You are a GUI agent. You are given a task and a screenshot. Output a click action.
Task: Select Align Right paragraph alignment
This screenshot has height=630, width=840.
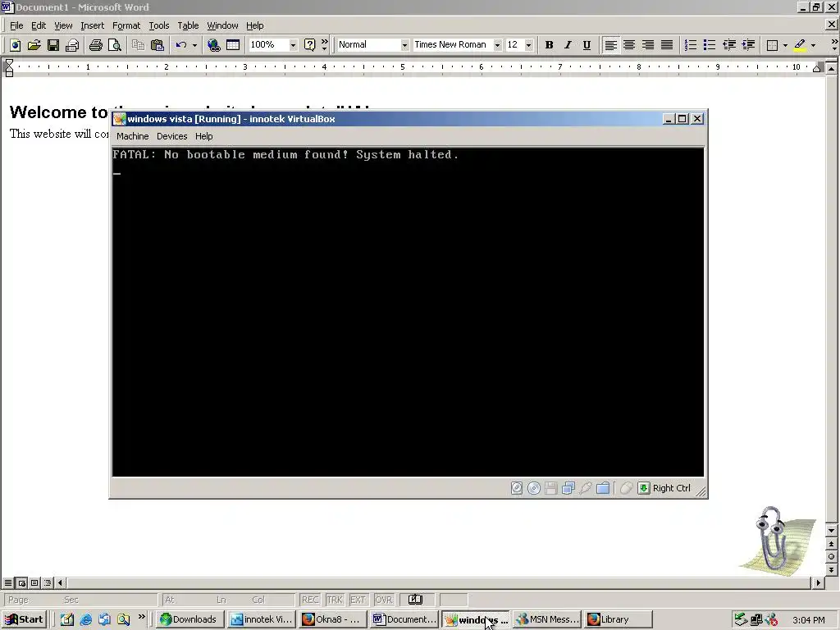click(x=648, y=45)
